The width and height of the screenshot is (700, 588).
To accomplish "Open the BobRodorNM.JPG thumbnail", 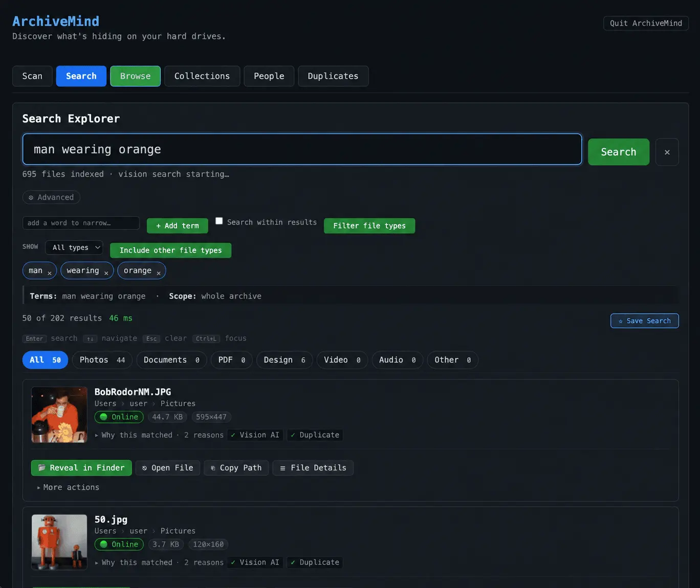I will pyautogui.click(x=59, y=415).
